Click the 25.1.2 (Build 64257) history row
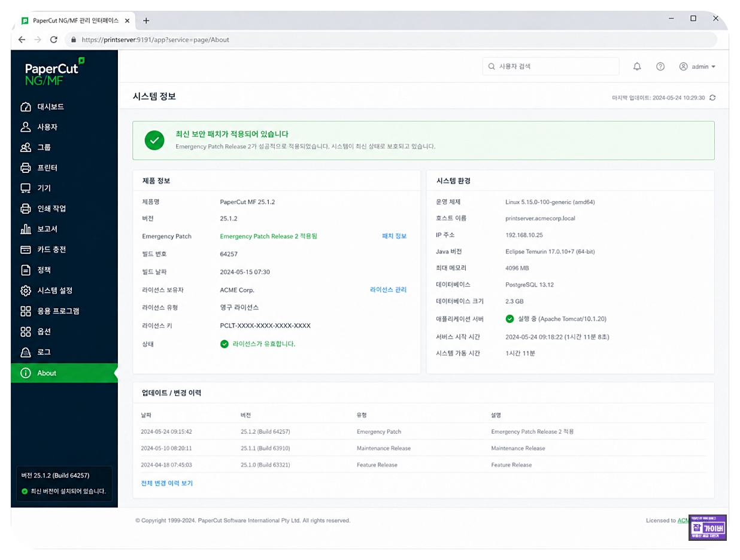 coord(423,431)
